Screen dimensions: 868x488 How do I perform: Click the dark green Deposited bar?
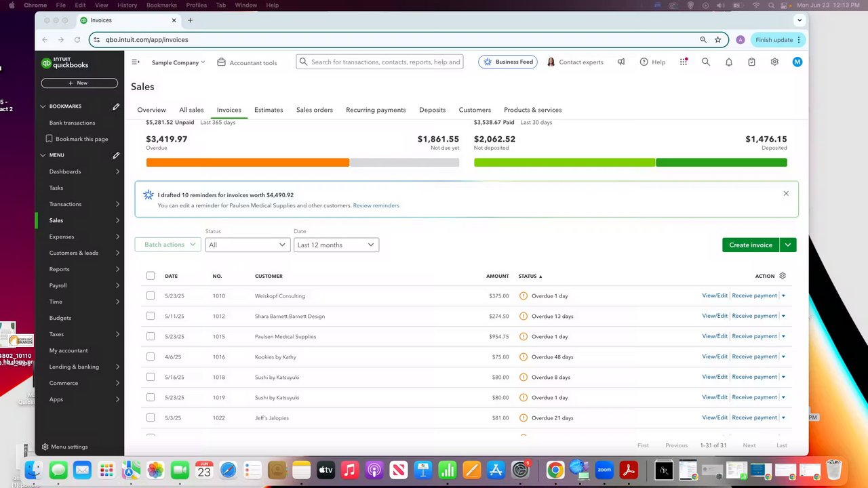(722, 163)
